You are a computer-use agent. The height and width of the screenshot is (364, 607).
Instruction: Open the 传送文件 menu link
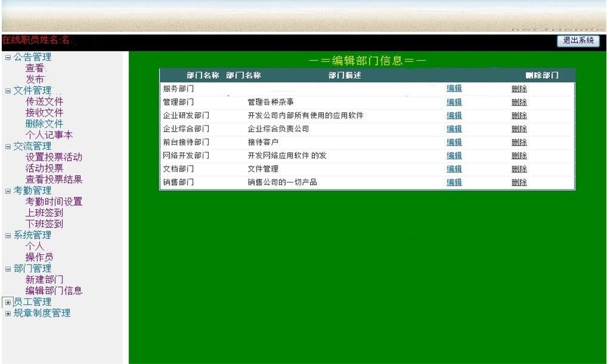pos(44,102)
